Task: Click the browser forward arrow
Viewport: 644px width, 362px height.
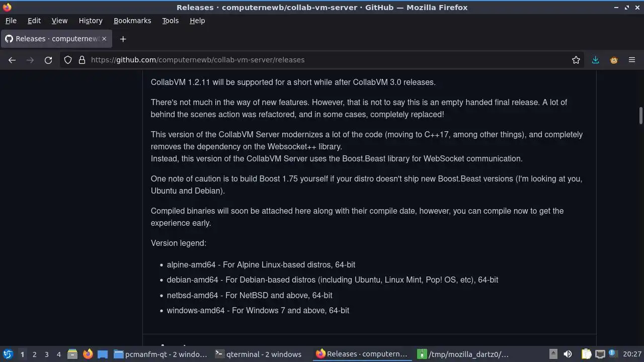Action: click(30, 60)
